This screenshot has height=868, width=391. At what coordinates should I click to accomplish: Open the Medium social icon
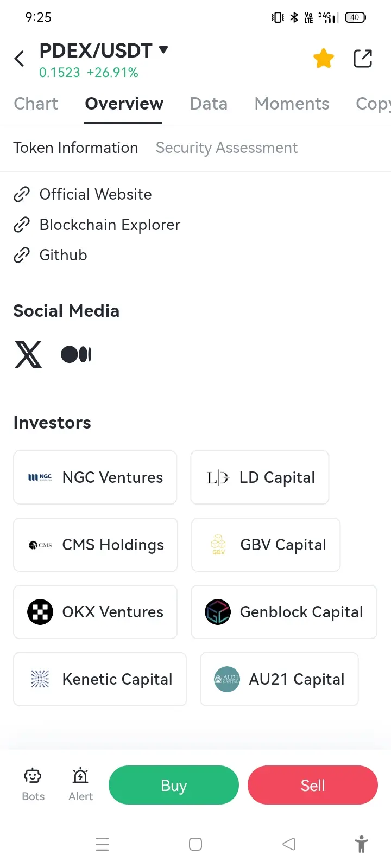point(76,354)
